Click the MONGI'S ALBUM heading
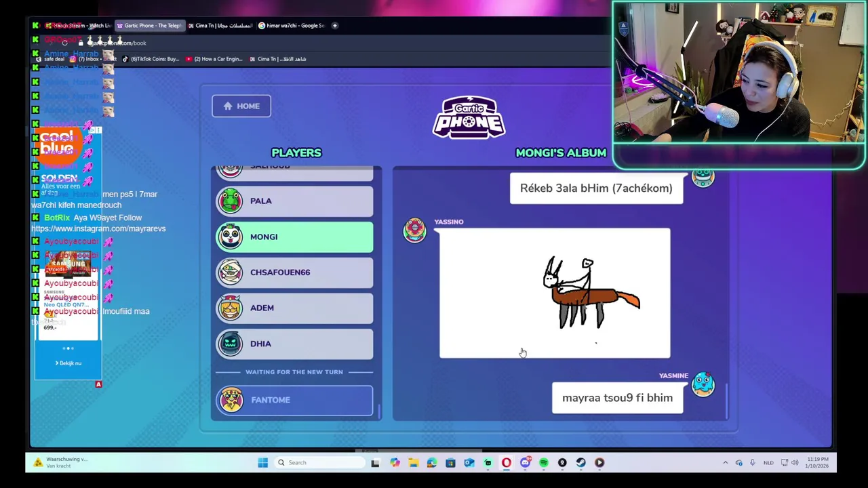The image size is (868, 488). coord(561,152)
